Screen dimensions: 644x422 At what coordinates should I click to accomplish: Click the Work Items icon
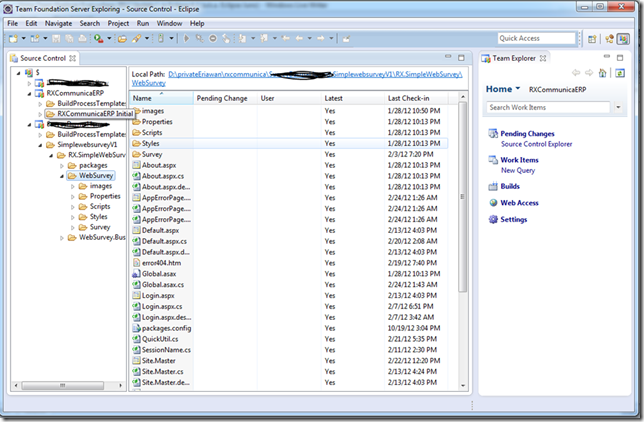[491, 160]
